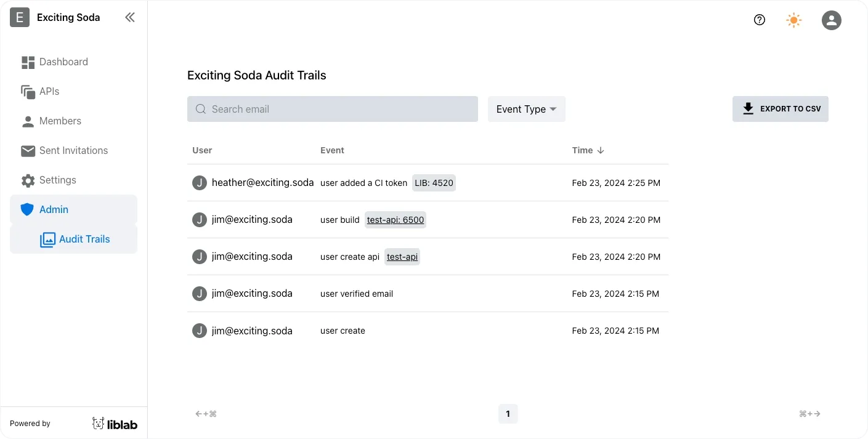Click the Export to CSV button
This screenshot has width=868, height=439.
coord(781,108)
